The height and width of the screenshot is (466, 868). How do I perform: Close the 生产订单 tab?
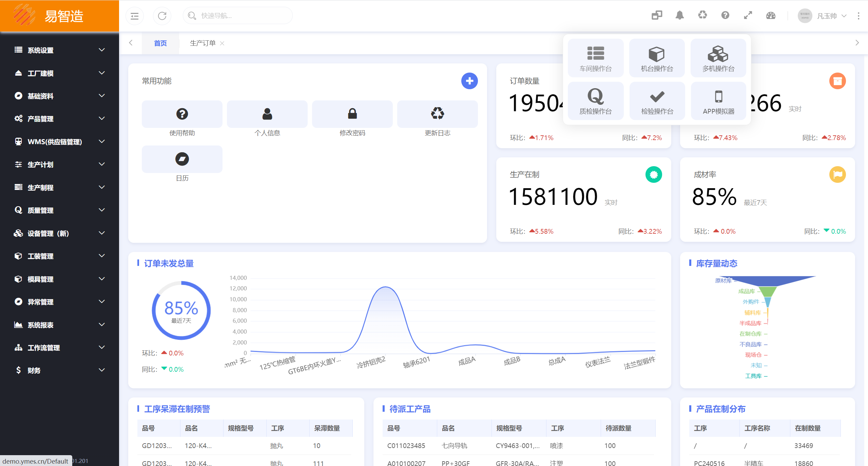[222, 43]
